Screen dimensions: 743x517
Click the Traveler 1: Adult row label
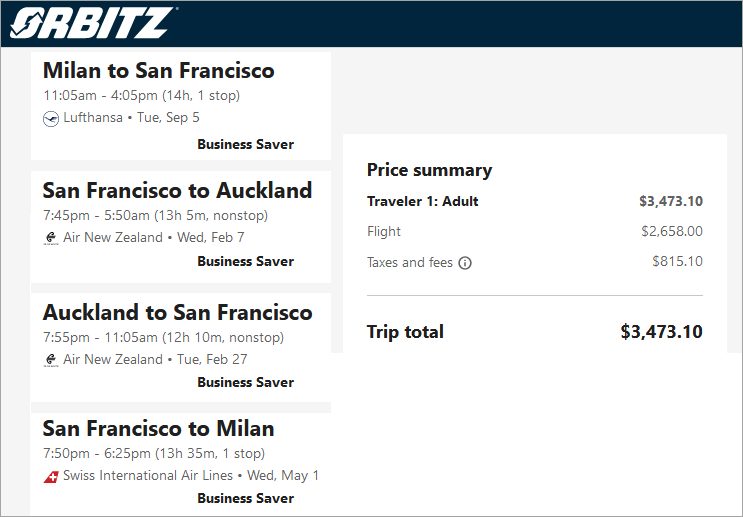point(422,201)
